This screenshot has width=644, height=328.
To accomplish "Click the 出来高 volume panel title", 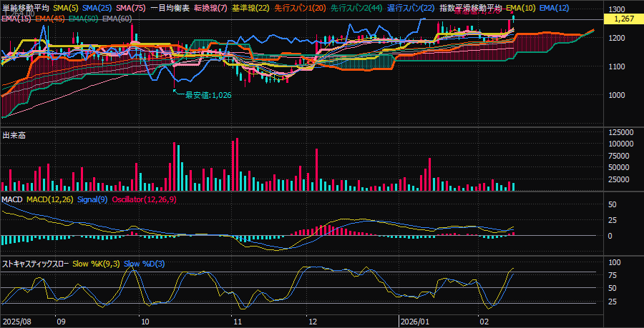I will coord(14,135).
